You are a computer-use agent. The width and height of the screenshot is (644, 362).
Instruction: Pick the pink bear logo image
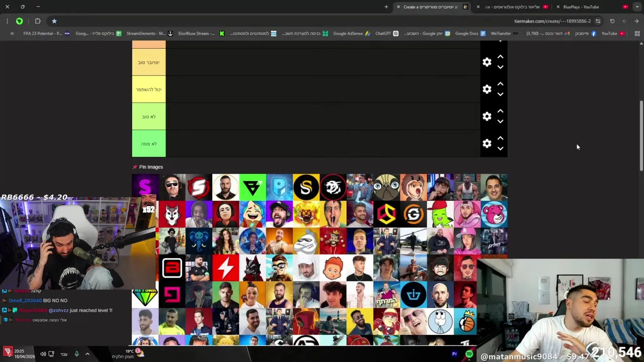[494, 214]
